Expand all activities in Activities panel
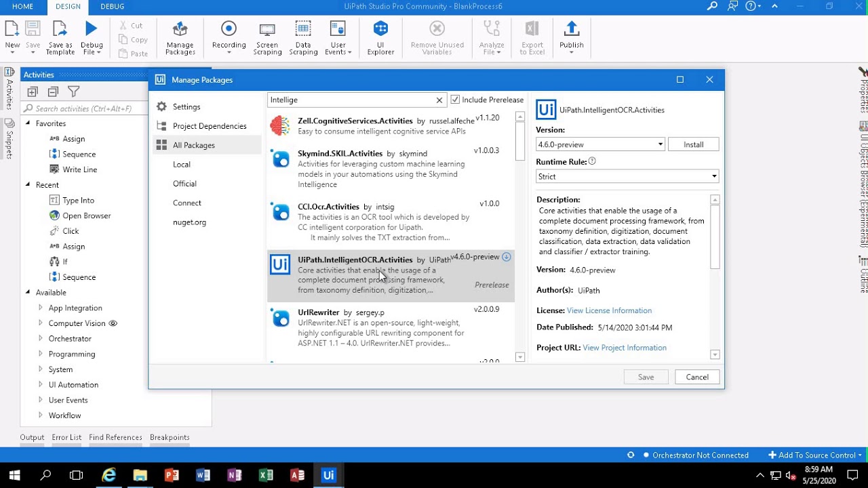The image size is (868, 488). coord(33,91)
